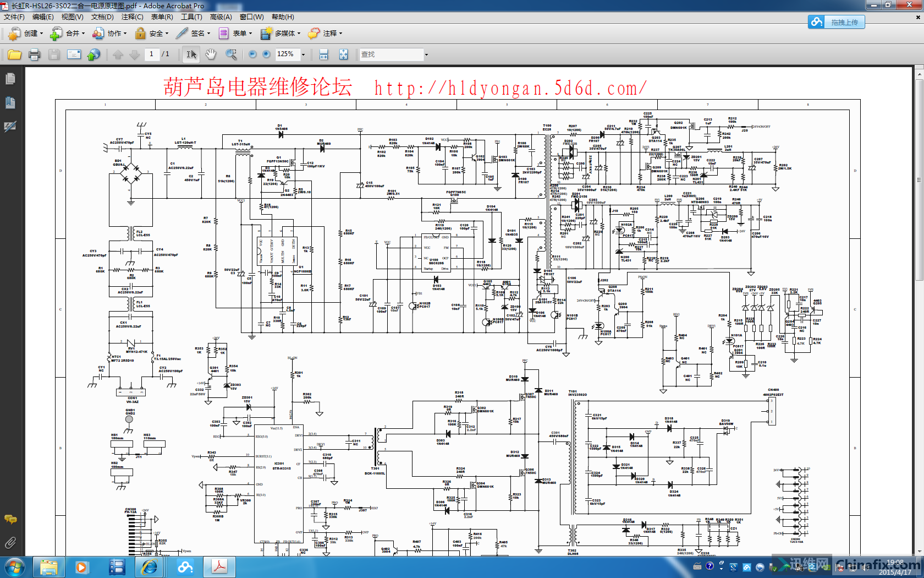The height and width of the screenshot is (578, 924).
Task: Click the 查找 search text field
Action: tap(392, 54)
